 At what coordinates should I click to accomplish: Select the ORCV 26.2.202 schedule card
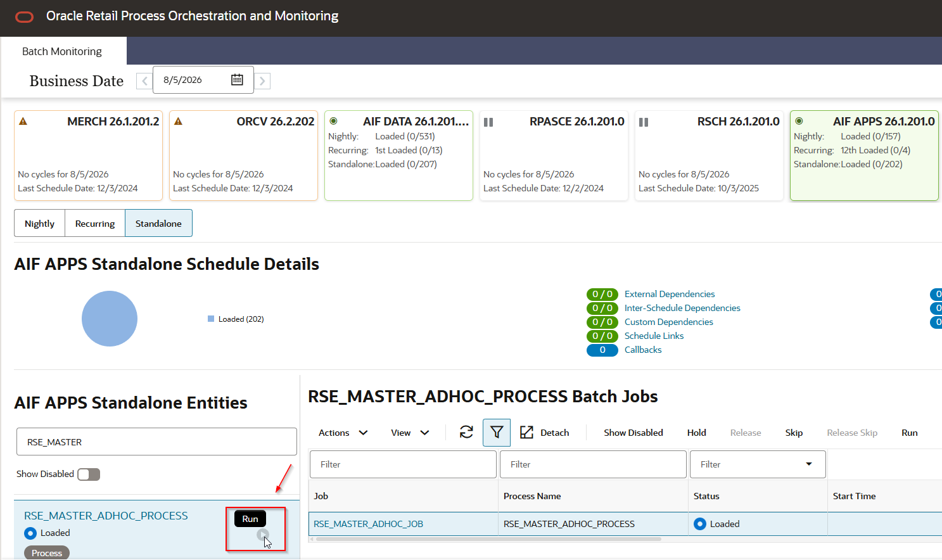[x=243, y=156]
